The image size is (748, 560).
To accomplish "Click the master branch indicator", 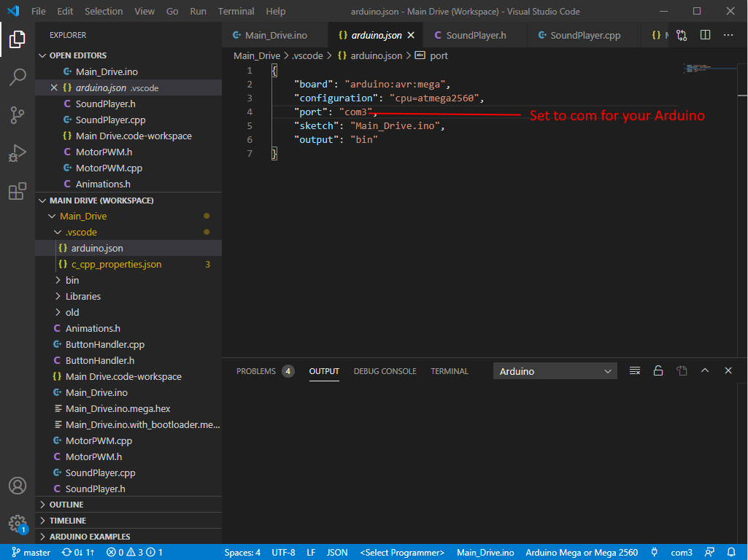I will (x=31, y=553).
